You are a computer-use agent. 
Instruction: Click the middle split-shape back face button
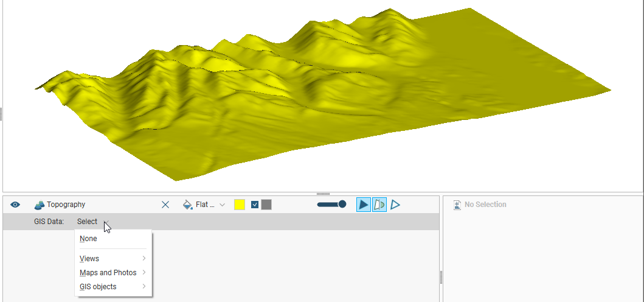(379, 205)
